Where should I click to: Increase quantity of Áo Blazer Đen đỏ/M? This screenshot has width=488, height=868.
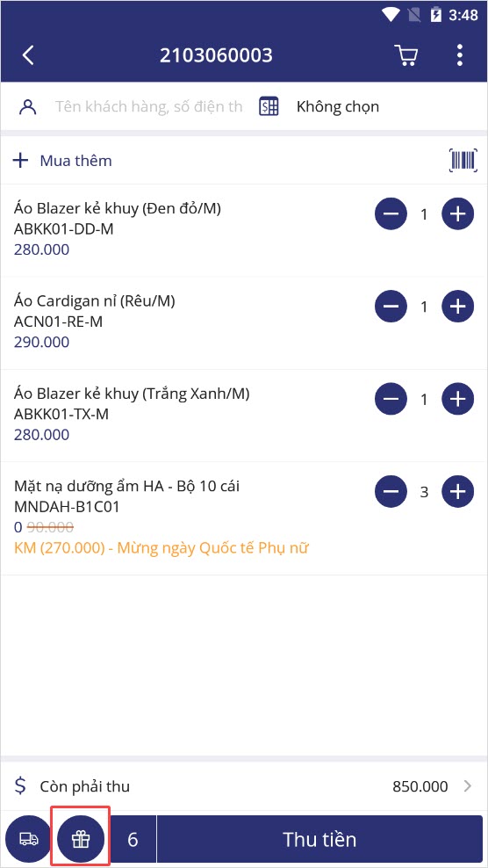tap(457, 214)
